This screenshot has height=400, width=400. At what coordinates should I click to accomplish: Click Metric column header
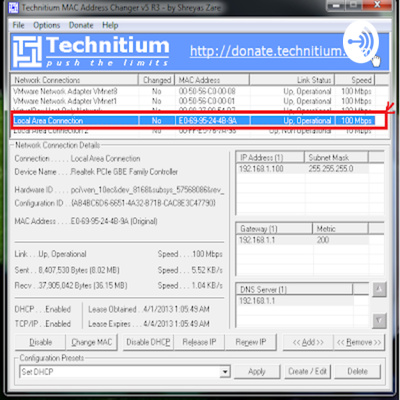click(x=340, y=229)
